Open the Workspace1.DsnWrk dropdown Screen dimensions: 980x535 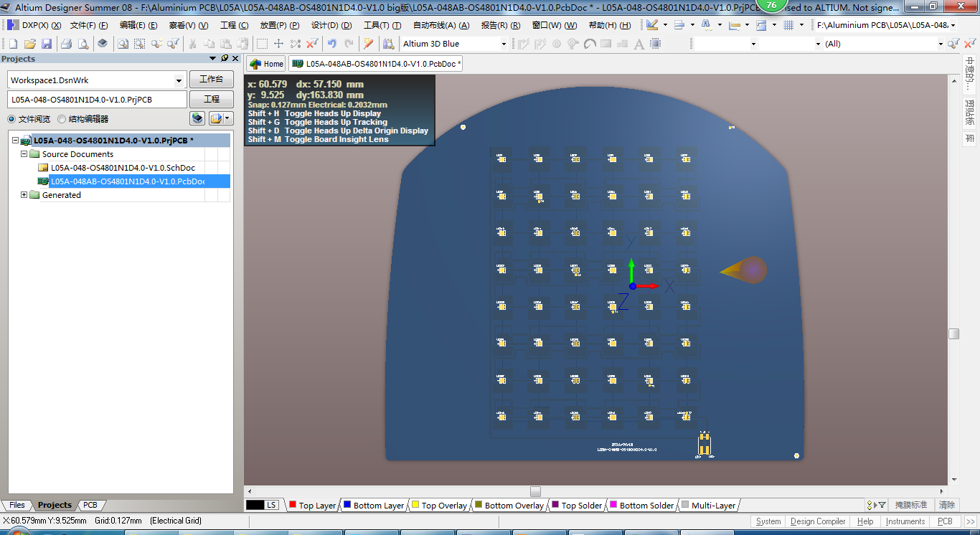179,80
